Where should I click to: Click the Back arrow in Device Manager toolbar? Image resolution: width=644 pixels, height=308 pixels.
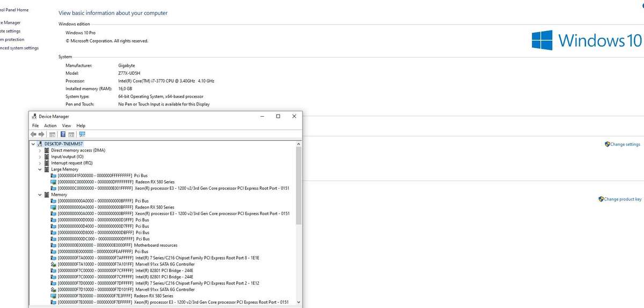click(33, 134)
